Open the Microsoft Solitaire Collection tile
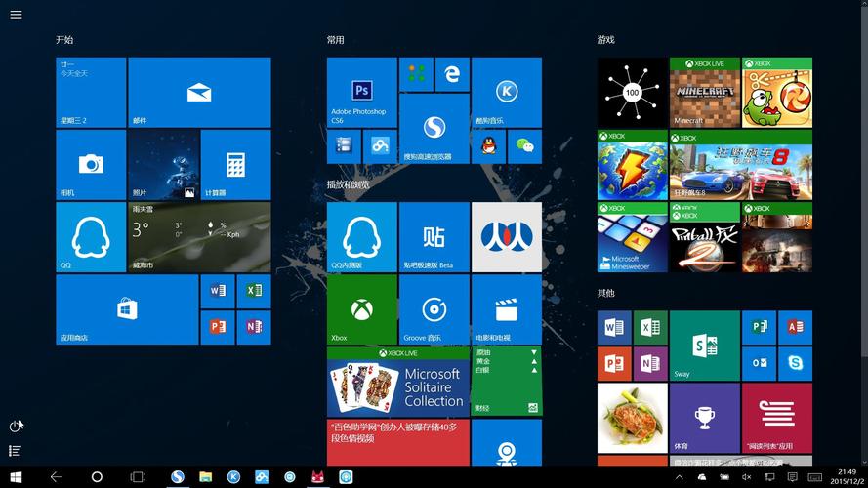The width and height of the screenshot is (868, 488). point(397,382)
